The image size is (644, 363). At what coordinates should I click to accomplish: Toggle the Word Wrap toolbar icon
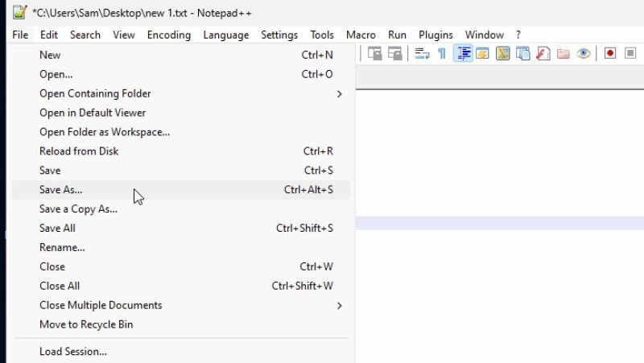(422, 54)
